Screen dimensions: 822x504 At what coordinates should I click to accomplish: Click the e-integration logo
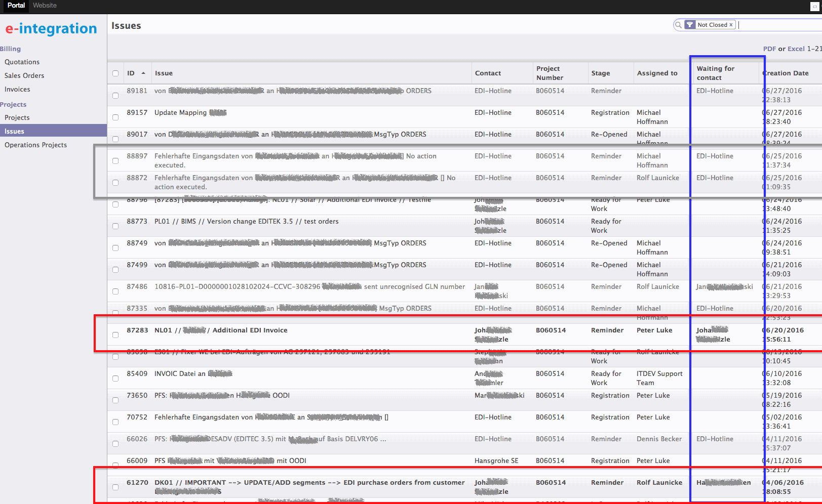click(51, 29)
